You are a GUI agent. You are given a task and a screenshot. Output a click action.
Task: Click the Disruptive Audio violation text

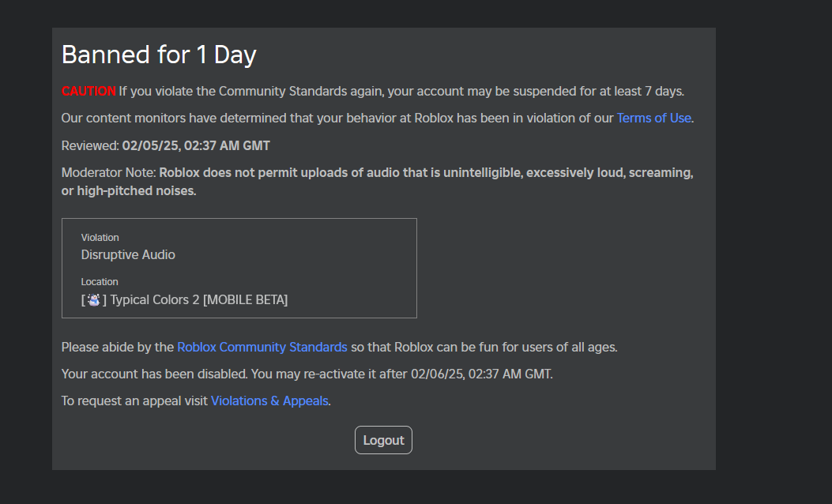coord(128,254)
